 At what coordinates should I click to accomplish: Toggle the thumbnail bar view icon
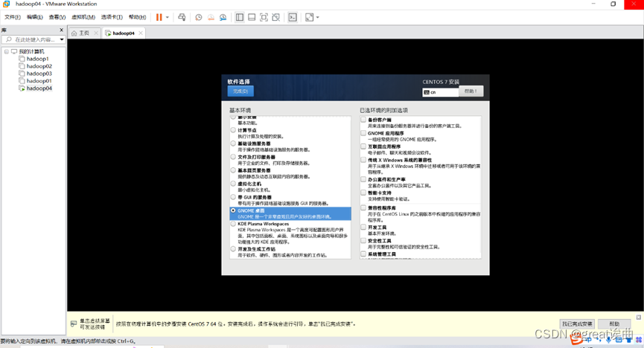(x=252, y=17)
